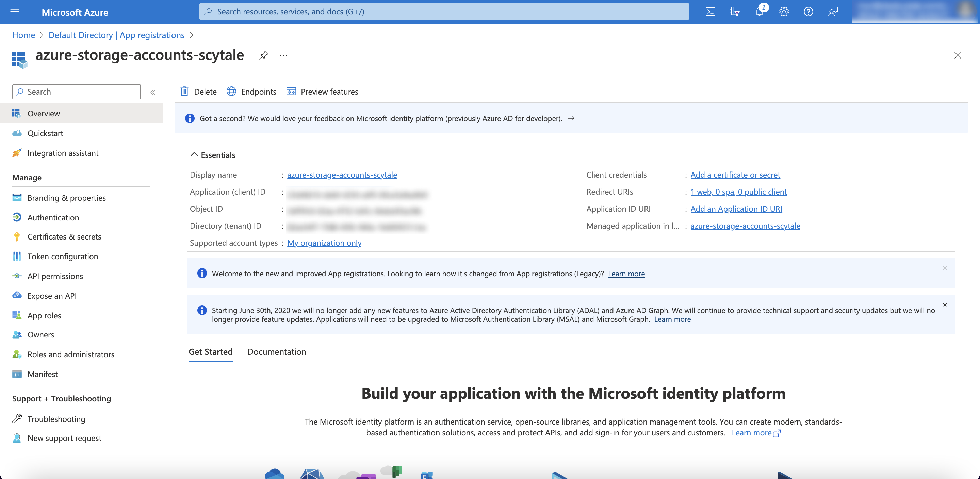Click the New support request icon
This screenshot has width=980, height=479.
(17, 438)
